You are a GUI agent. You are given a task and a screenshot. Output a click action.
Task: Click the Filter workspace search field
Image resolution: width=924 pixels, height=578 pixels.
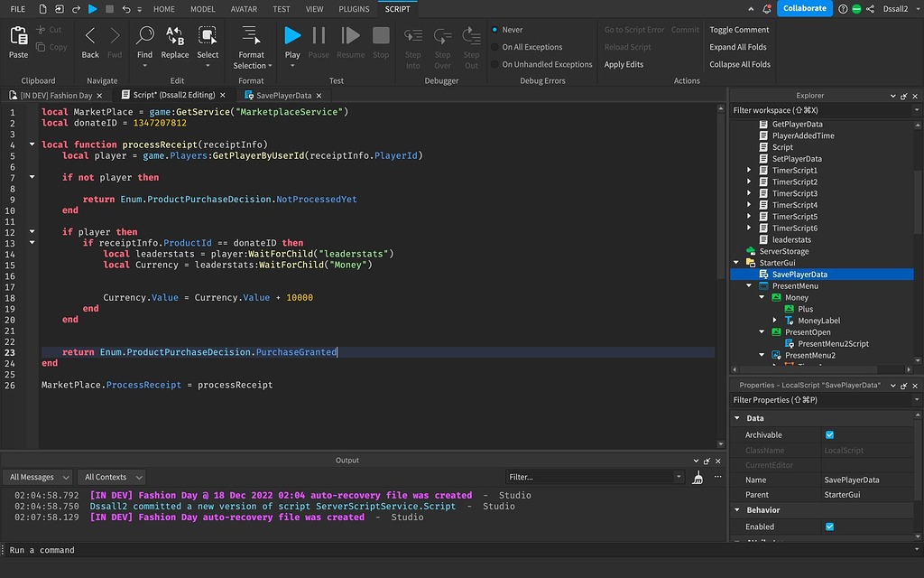coord(812,108)
